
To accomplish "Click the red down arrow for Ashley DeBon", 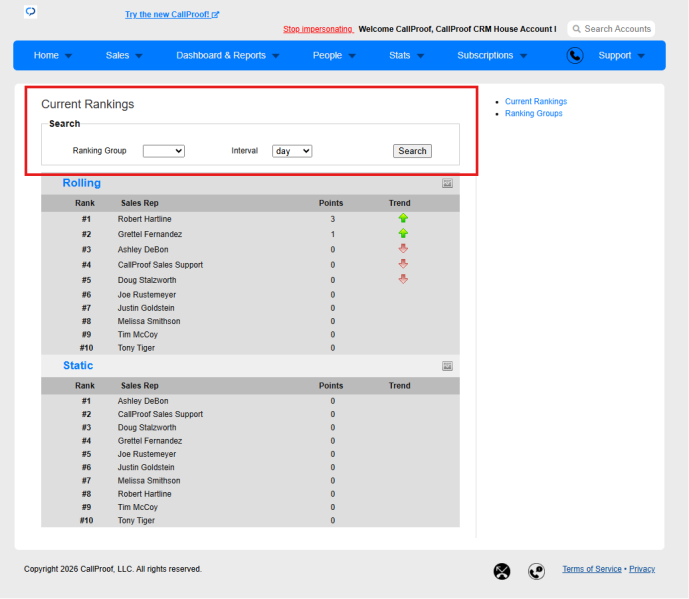I will click(x=403, y=249).
